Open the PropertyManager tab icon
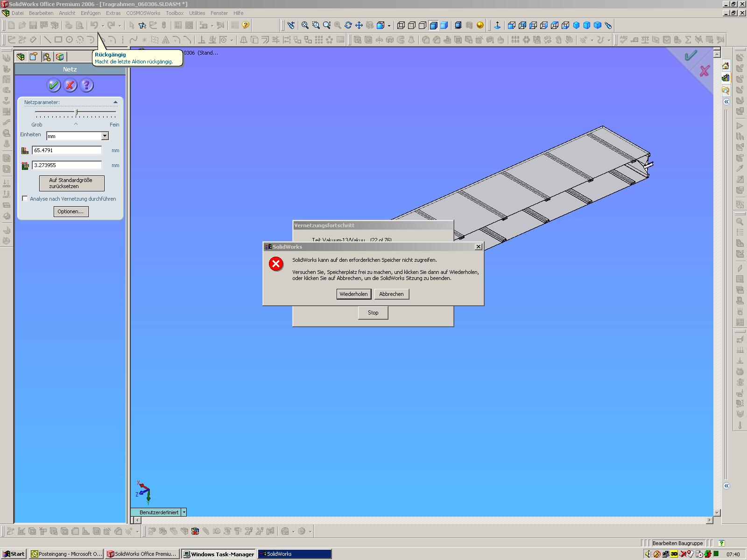The width and height of the screenshot is (747, 560). pos(34,57)
